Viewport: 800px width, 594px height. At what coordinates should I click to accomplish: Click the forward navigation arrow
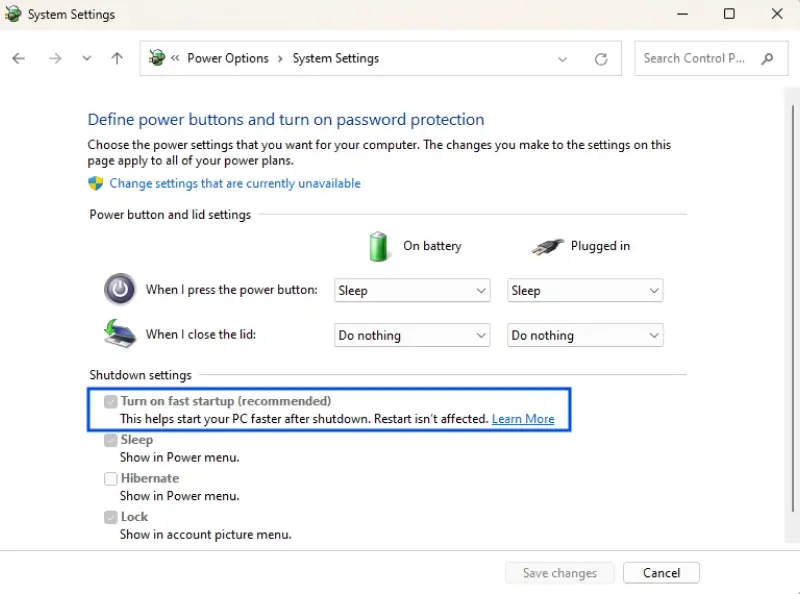pyautogui.click(x=55, y=58)
